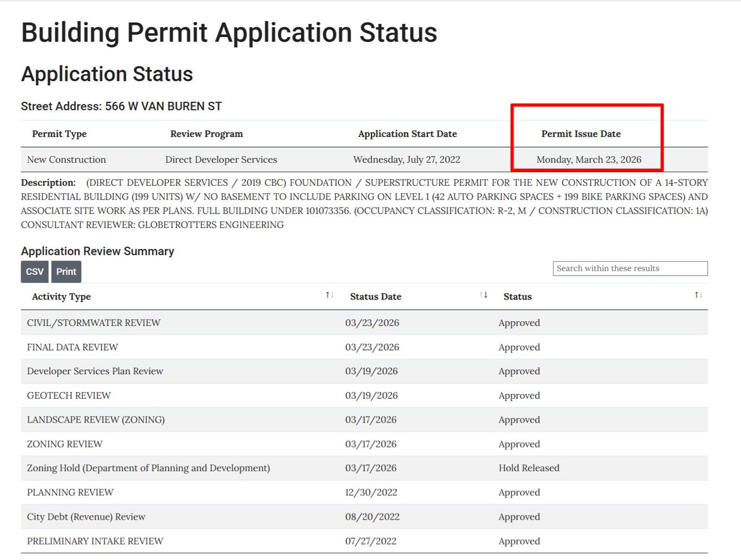Click Approved status for PLANNING REVIEW

pos(519,493)
